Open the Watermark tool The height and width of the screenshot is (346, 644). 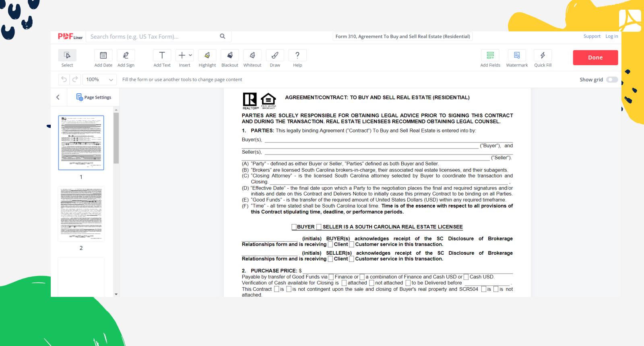tap(517, 59)
